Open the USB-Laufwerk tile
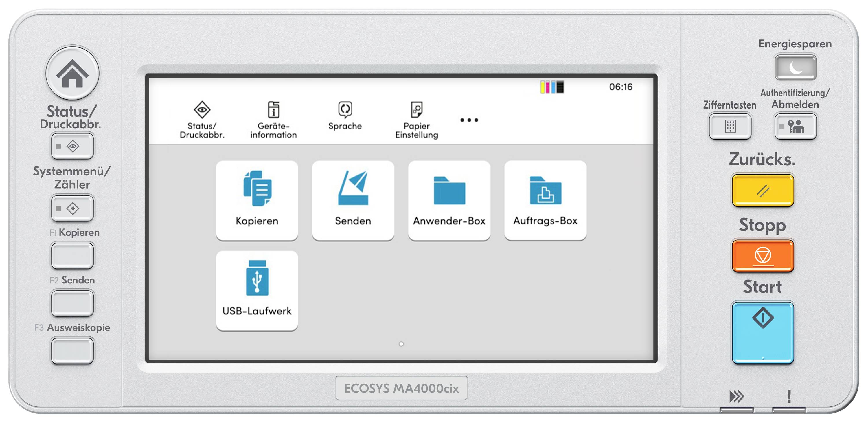Screen dimensions: 868x423 tap(257, 290)
